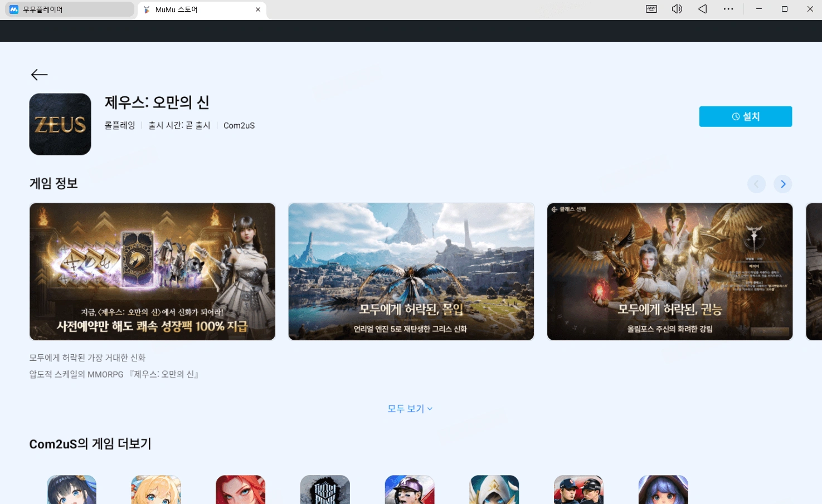Click the 출시 시간: 곧 출시 text
822x504 pixels.
click(179, 125)
